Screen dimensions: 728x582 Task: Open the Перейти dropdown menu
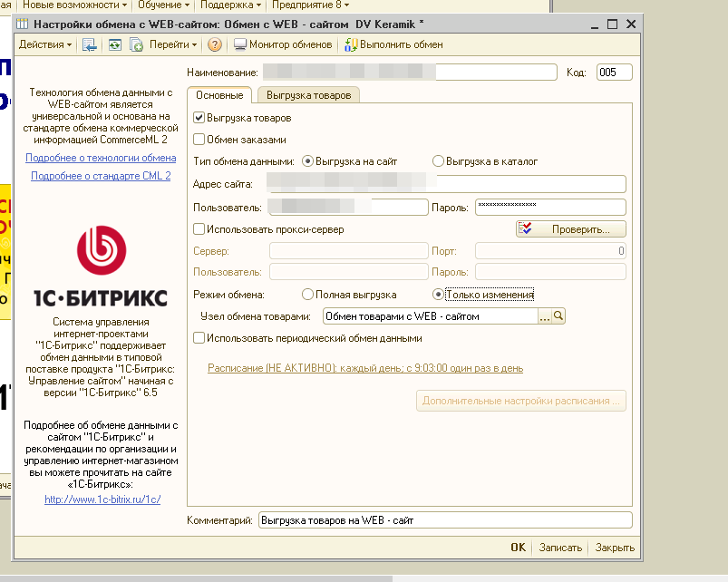click(x=173, y=44)
